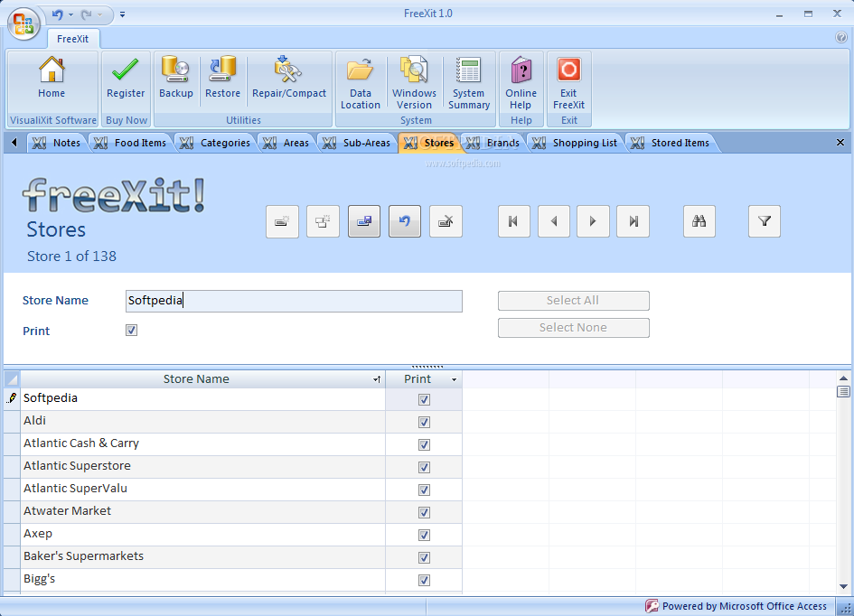The height and width of the screenshot is (616, 854).
Task: Go to next store record
Action: (x=593, y=221)
